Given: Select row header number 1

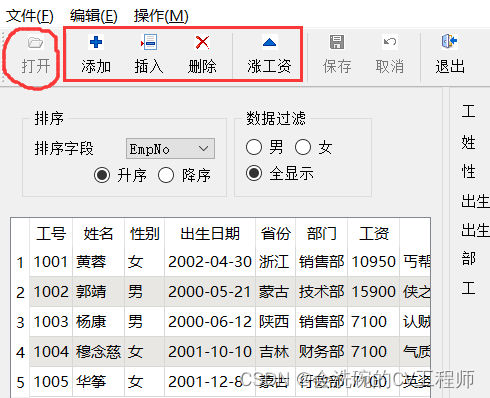Looking at the screenshot, I should click(20, 262).
